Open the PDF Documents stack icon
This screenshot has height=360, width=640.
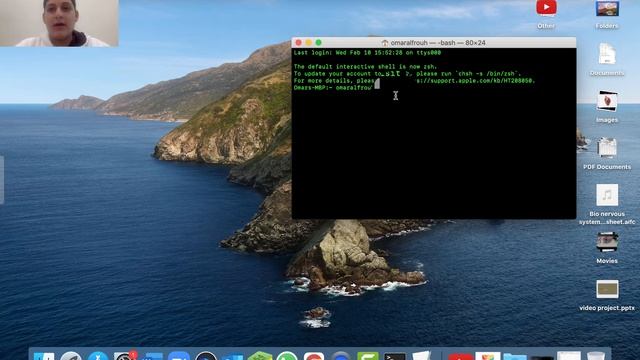(607, 148)
